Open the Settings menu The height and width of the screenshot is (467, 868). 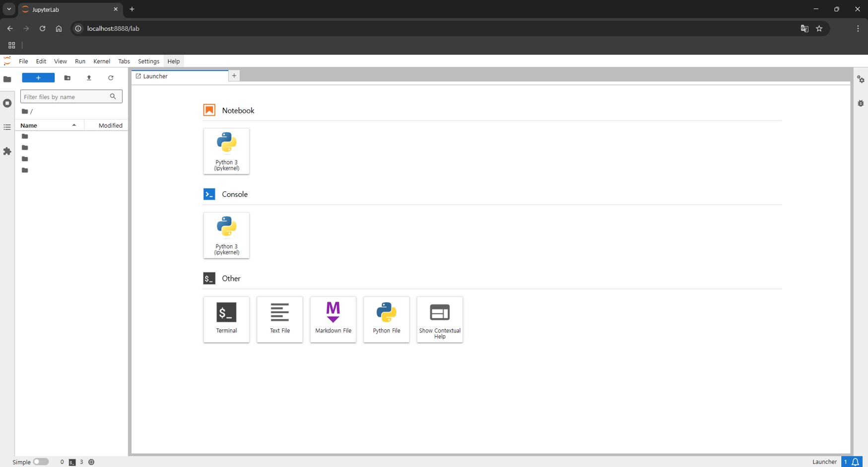148,61
